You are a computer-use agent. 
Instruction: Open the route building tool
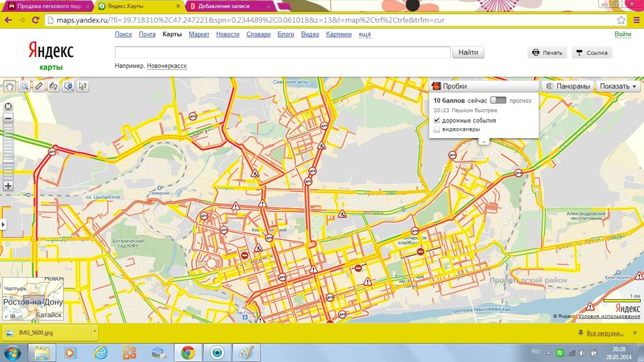[54, 86]
